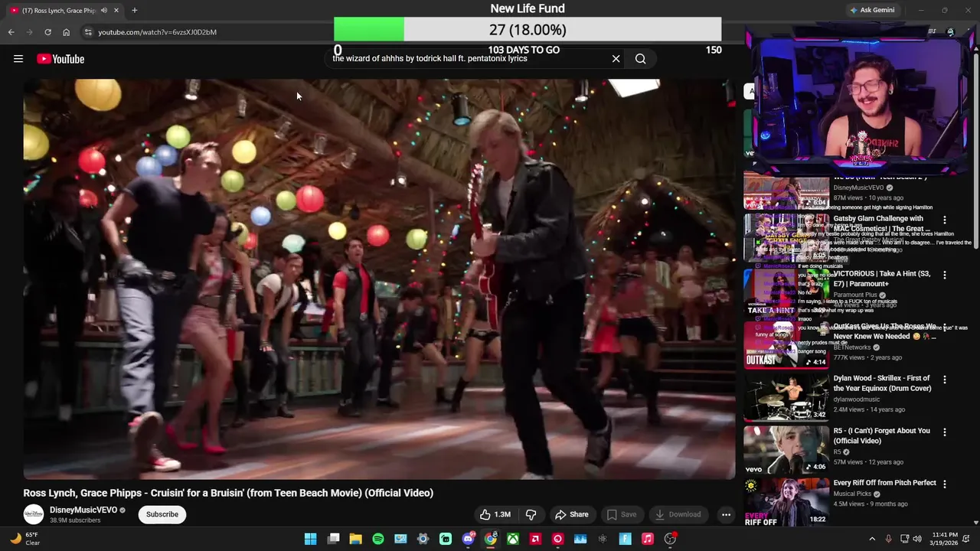This screenshot has width=980, height=551.
Task: Open options menu for Gatsby Glam Challenge video
Action: click(945, 220)
